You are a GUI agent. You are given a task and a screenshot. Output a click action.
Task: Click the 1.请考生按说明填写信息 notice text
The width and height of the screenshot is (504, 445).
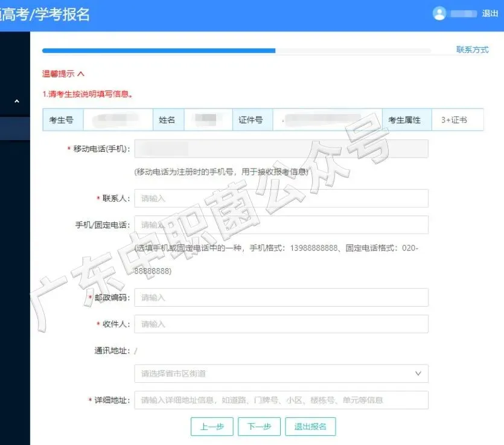click(88, 94)
